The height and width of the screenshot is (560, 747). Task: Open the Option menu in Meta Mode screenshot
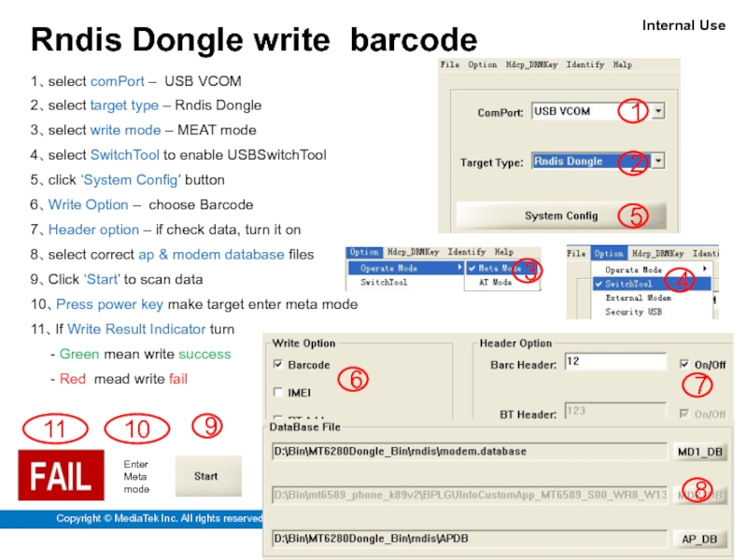tap(364, 252)
